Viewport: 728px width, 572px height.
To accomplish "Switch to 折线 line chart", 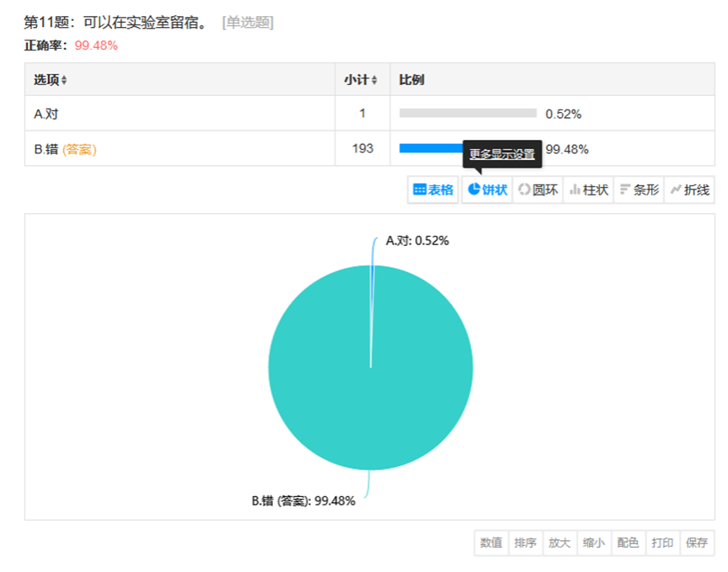I will (689, 190).
